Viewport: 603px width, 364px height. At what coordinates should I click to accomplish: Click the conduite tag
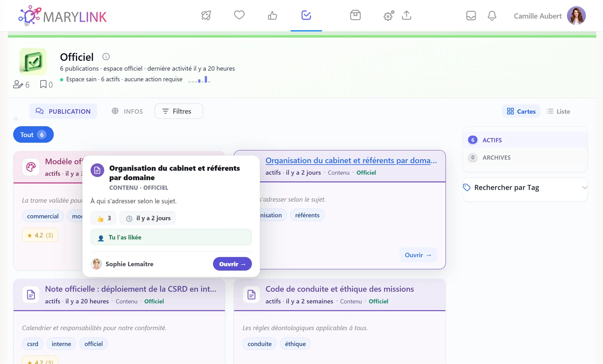click(260, 344)
